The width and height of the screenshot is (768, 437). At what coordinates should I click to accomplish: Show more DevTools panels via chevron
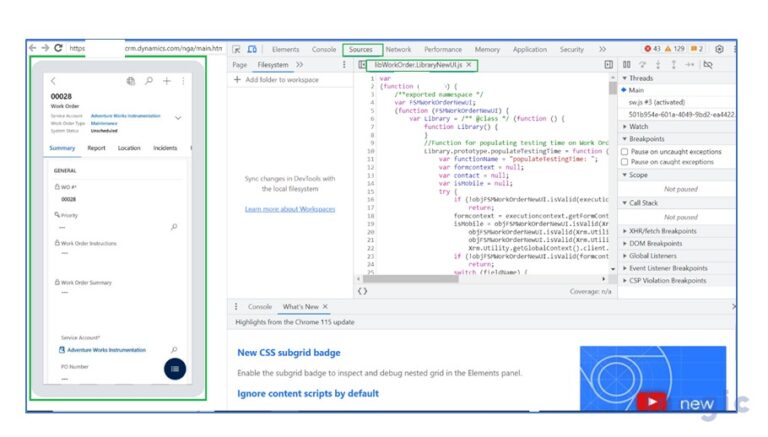pyautogui.click(x=602, y=49)
